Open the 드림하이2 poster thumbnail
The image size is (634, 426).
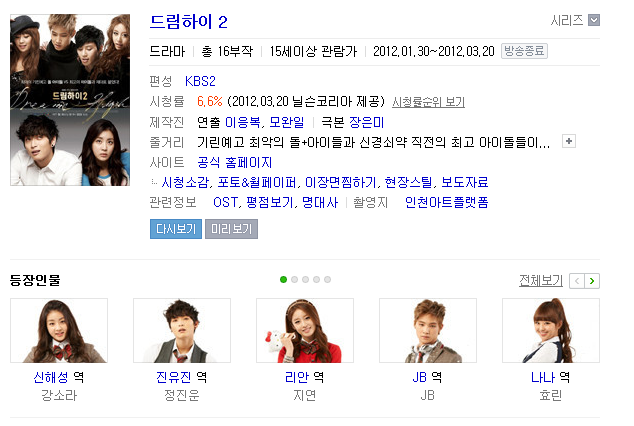[x=70, y=100]
